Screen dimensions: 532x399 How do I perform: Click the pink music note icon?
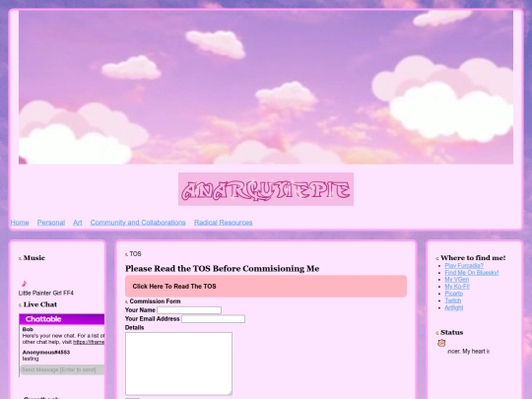24,284
